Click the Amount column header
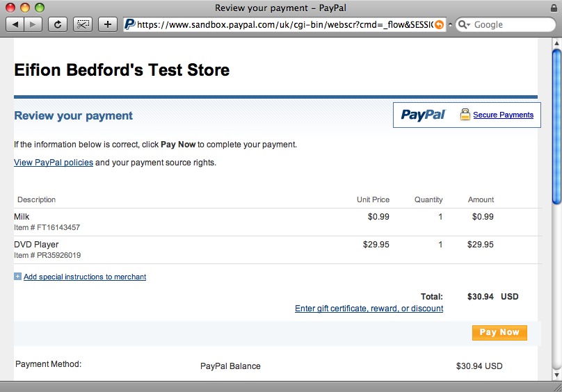 click(481, 199)
